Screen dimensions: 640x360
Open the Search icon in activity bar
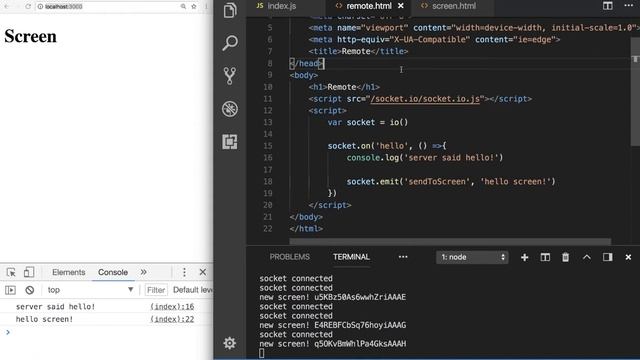(230, 42)
